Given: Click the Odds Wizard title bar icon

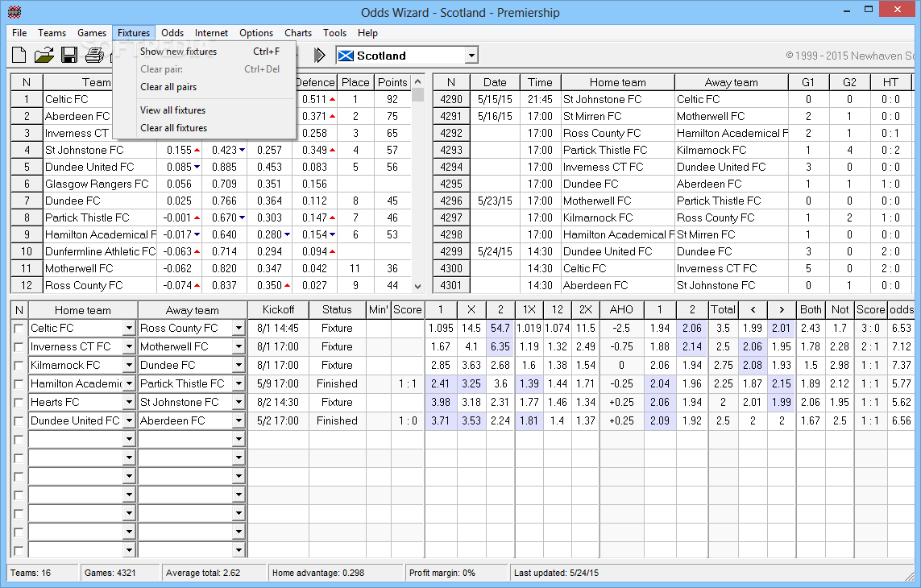Looking at the screenshot, I should 15,12.
